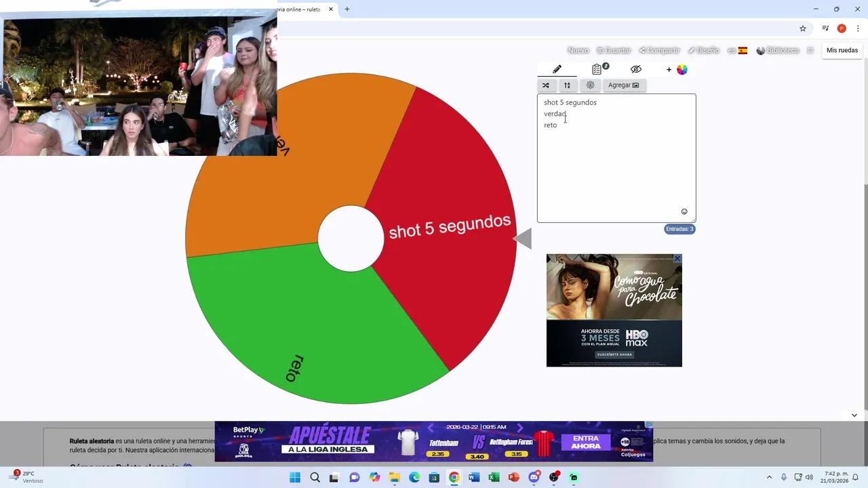Screen dimensions: 868x488
Task: Open Chrome three-dot menu
Action: [858, 28]
